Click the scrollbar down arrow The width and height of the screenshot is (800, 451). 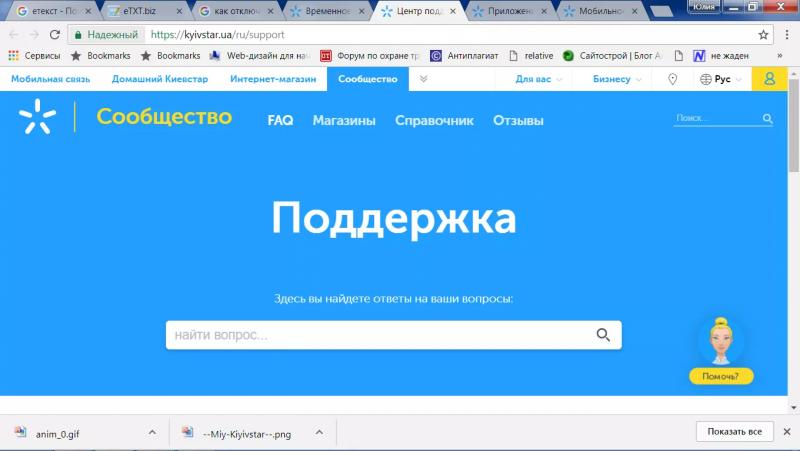pos(793,408)
